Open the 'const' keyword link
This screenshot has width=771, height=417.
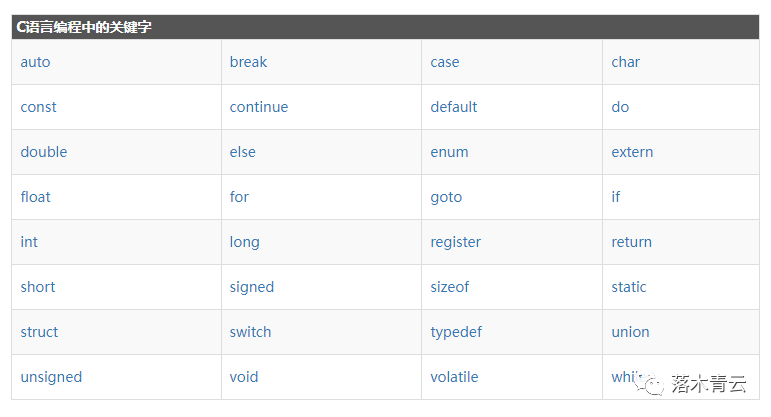(39, 107)
